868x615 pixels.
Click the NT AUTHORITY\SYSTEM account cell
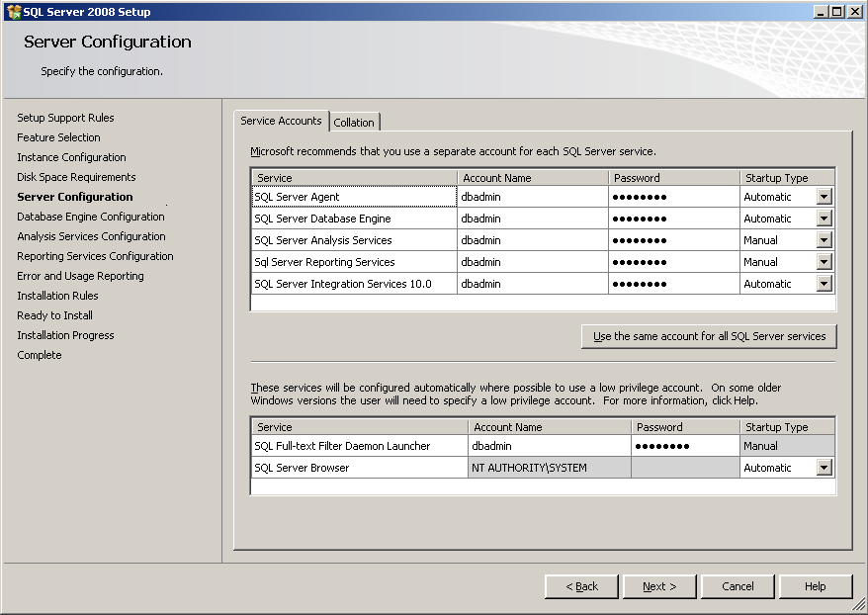coord(549,468)
